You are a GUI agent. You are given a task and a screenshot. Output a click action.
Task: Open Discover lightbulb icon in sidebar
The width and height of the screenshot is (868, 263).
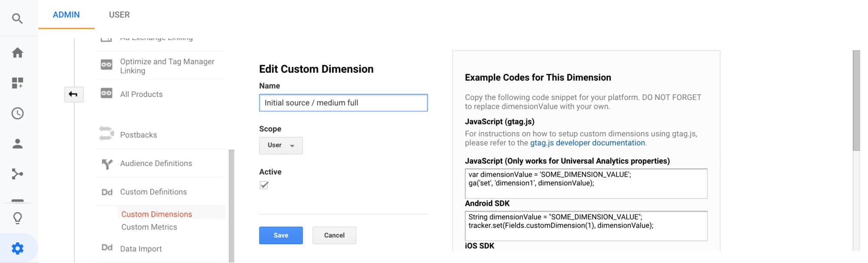click(17, 218)
